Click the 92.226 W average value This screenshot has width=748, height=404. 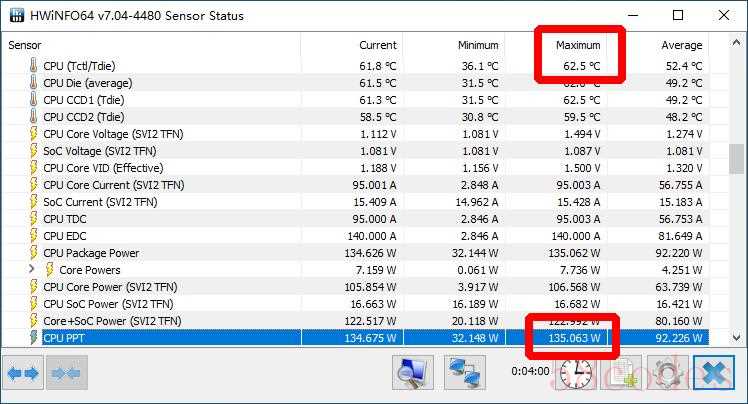(x=679, y=338)
